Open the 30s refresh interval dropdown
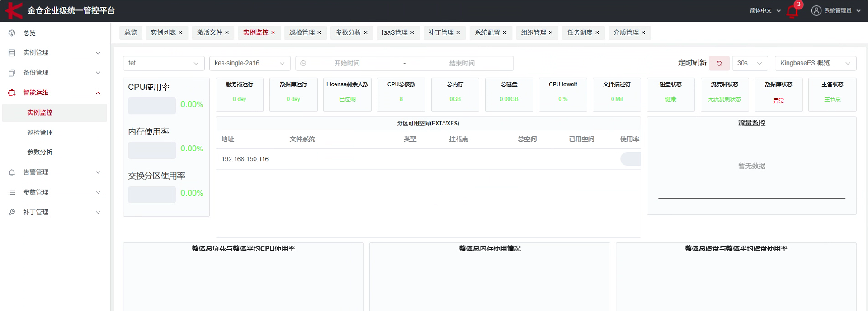Viewport: 868px width, 311px height. pos(749,63)
